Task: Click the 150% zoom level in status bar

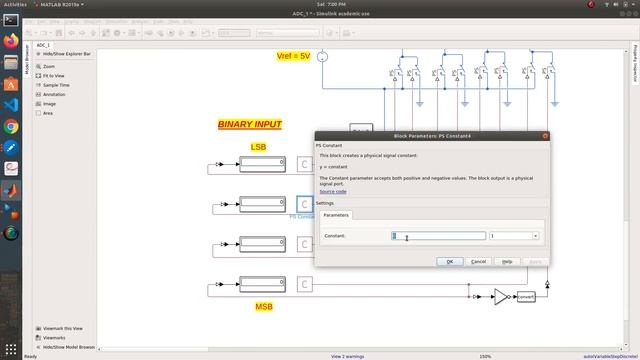Action: coord(485,356)
